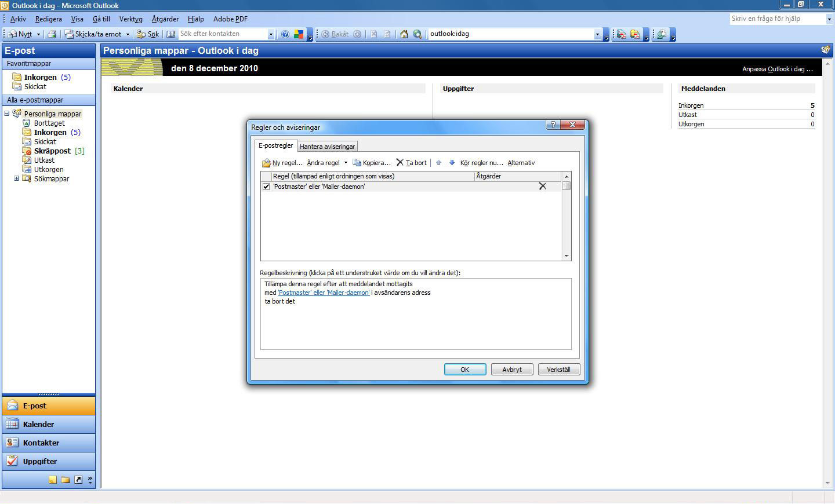Uncheck the 'Postmaster' eller 'Mailer-daemon' rule
This screenshot has width=835, height=504.
coord(266,187)
